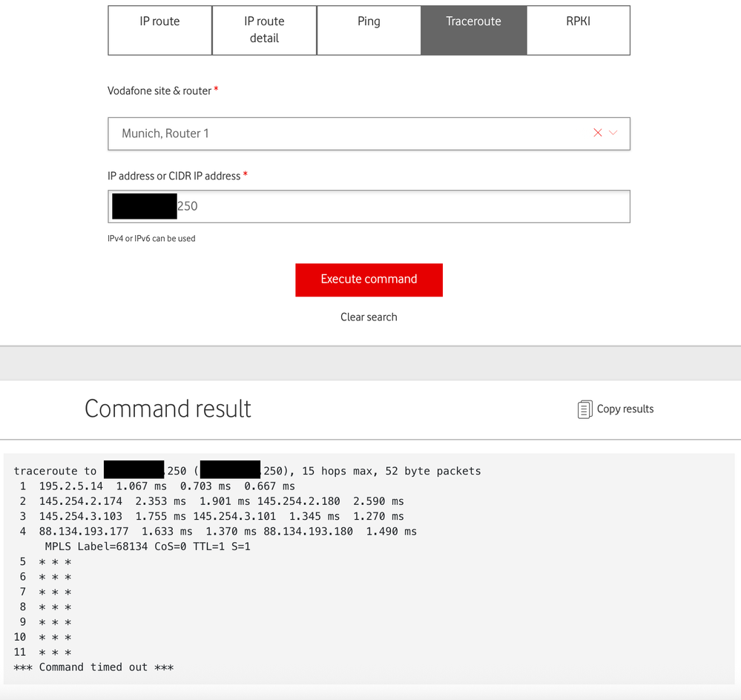741x700 pixels.
Task: Click hop 3 address 145.254.3.101
Action: 234,516
